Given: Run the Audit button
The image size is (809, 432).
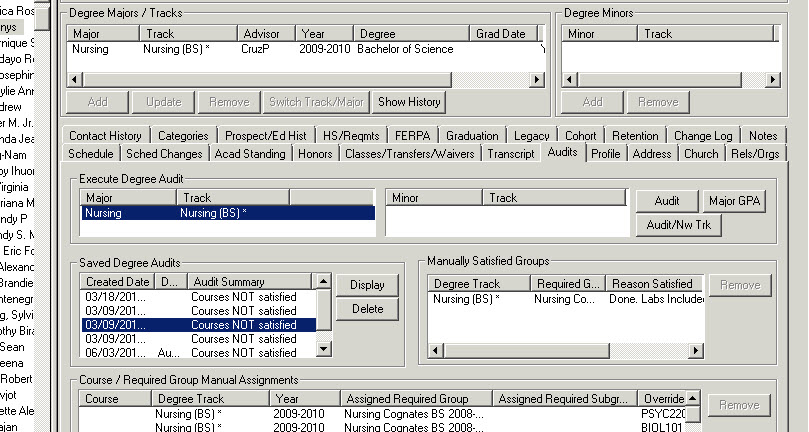Looking at the screenshot, I should tap(667, 201).
